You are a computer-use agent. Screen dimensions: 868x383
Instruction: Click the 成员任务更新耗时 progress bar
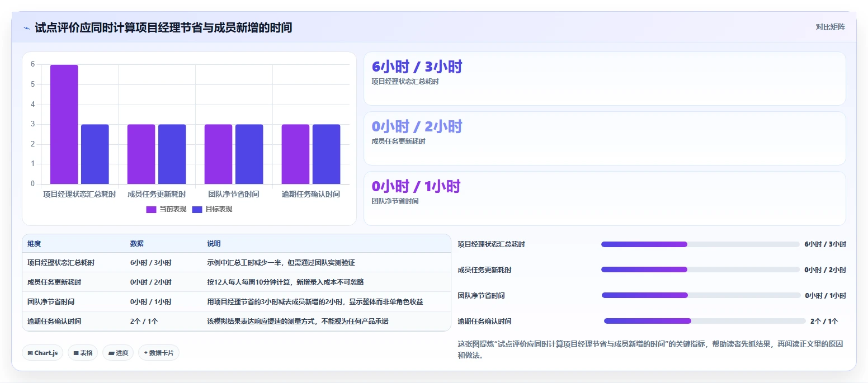click(x=700, y=269)
